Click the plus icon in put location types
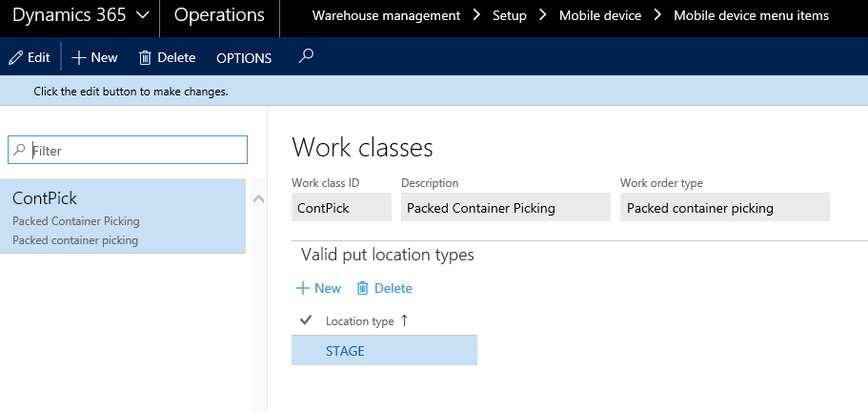The image size is (868, 412). click(303, 288)
